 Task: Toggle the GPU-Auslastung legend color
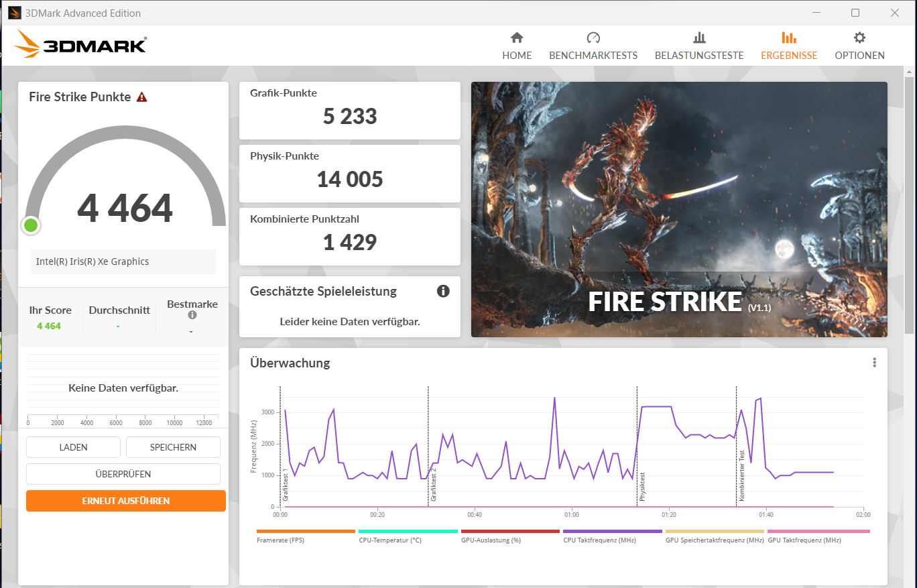point(510,531)
